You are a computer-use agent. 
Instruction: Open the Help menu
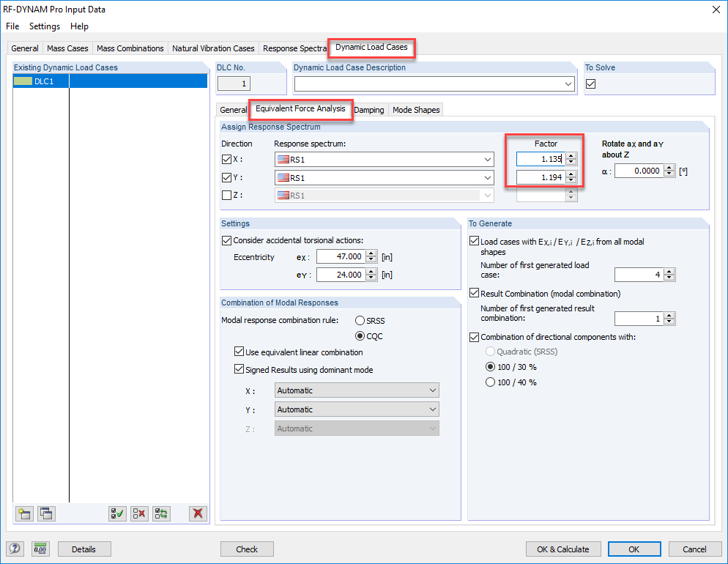pyautogui.click(x=79, y=26)
